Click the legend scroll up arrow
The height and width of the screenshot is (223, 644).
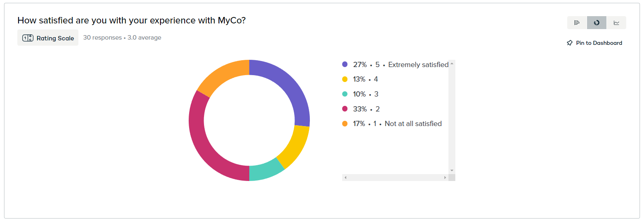(452, 63)
